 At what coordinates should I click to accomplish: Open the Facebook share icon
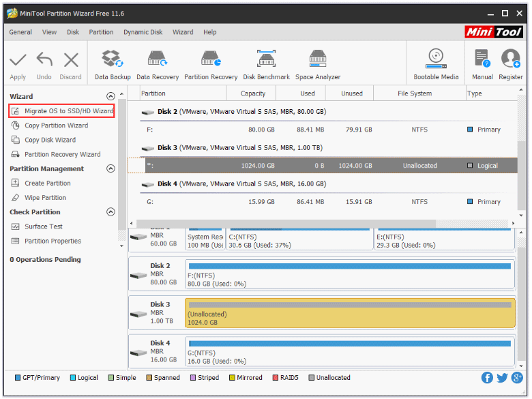coord(487,378)
